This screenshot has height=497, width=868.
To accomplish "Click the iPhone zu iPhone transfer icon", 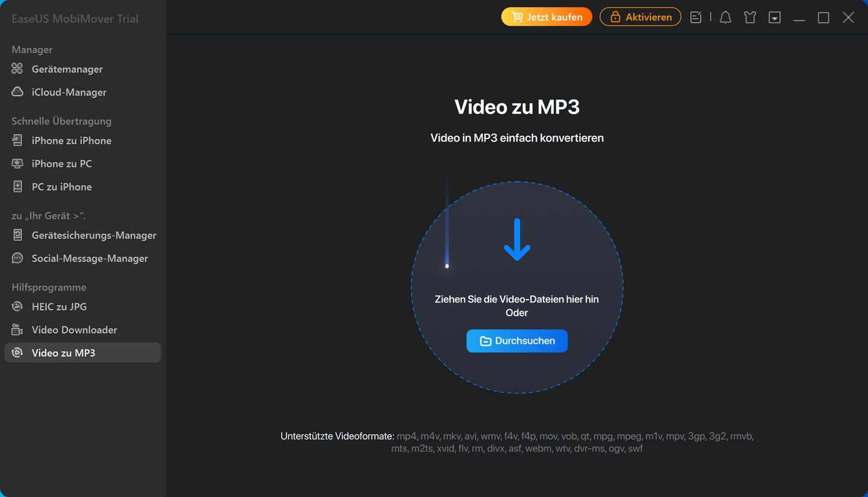I will tap(17, 140).
